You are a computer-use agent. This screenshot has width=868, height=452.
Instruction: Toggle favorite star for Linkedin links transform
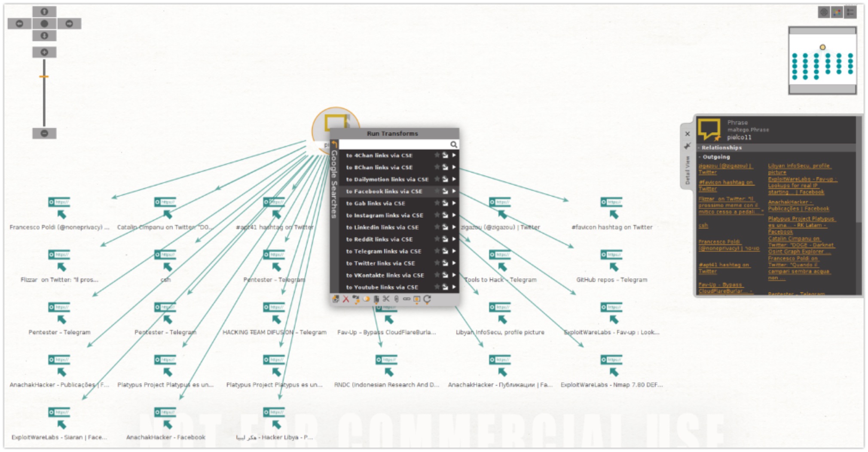(x=437, y=227)
